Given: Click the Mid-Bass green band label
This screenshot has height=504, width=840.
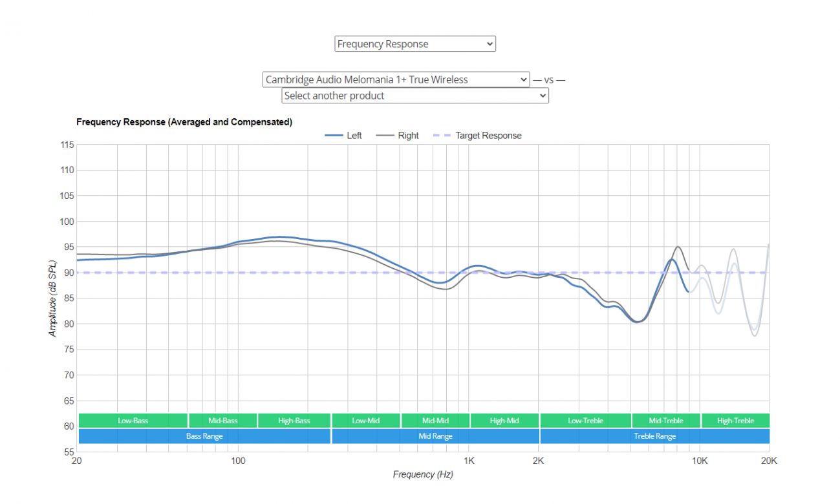Looking at the screenshot, I should click(222, 421).
